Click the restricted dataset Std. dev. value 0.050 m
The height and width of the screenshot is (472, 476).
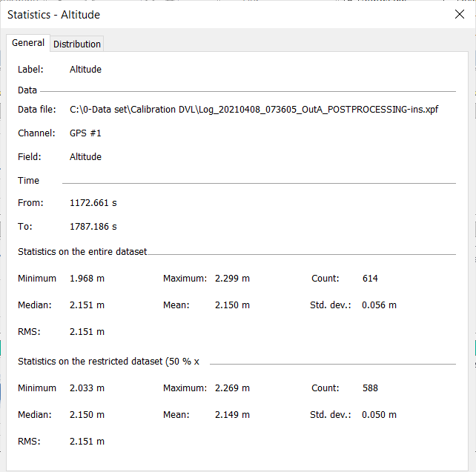379,415
